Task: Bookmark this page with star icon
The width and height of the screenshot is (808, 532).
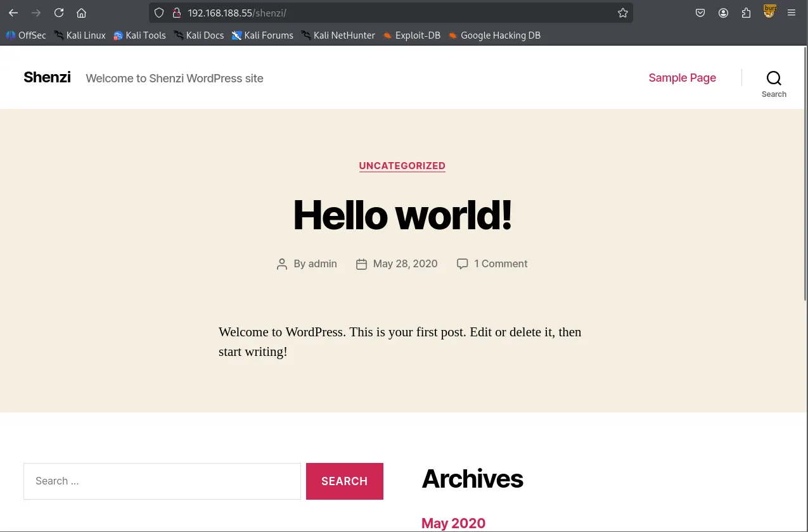Action: coord(622,13)
